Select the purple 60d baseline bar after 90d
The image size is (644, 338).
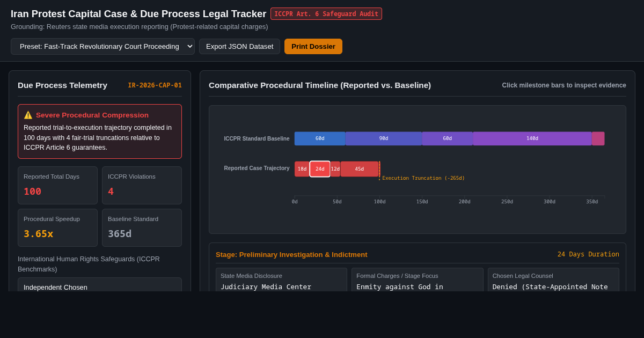[447, 138]
